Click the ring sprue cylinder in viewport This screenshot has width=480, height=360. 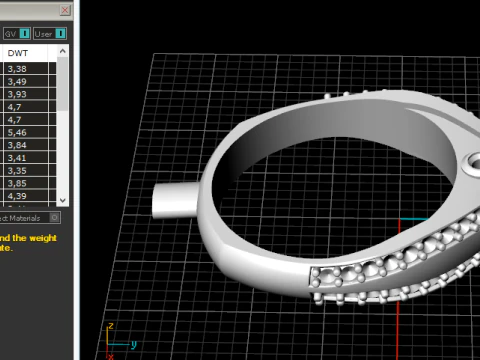[176, 200]
